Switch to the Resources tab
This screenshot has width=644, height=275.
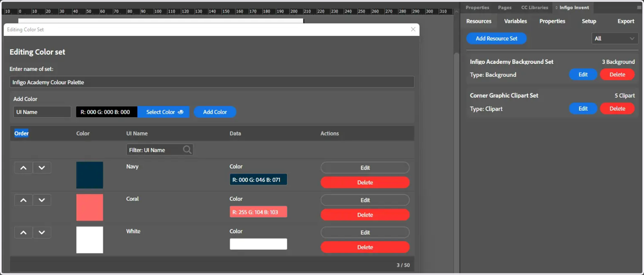tap(479, 21)
